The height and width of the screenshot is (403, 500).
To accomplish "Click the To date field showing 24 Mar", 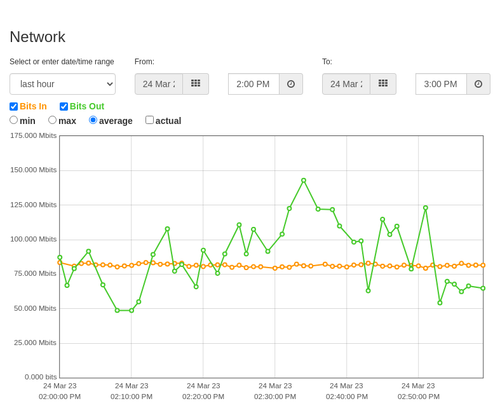I will click(346, 84).
